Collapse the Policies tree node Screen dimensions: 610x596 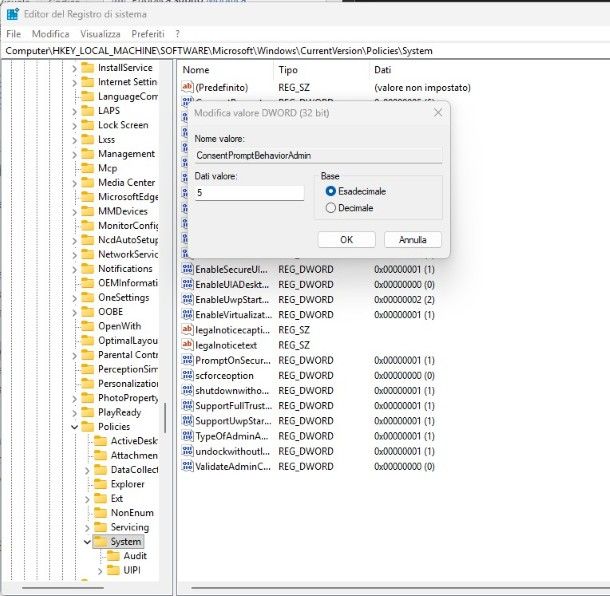coord(74,427)
